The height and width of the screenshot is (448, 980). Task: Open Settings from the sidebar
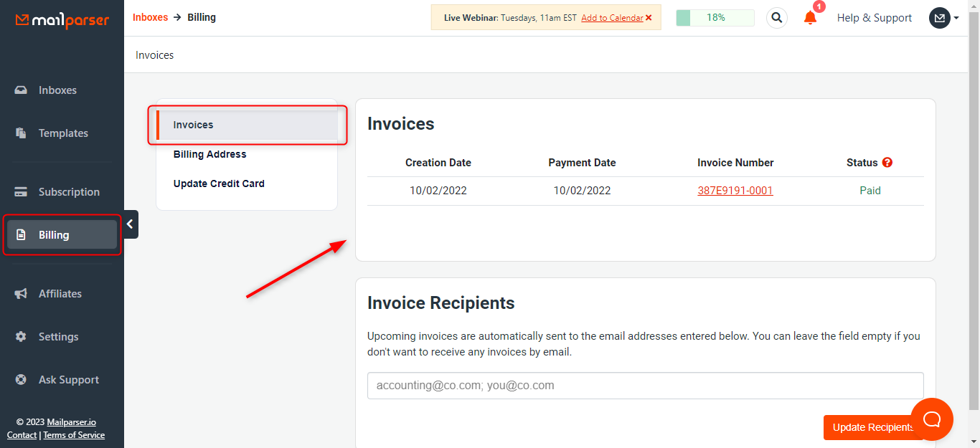coord(58,336)
